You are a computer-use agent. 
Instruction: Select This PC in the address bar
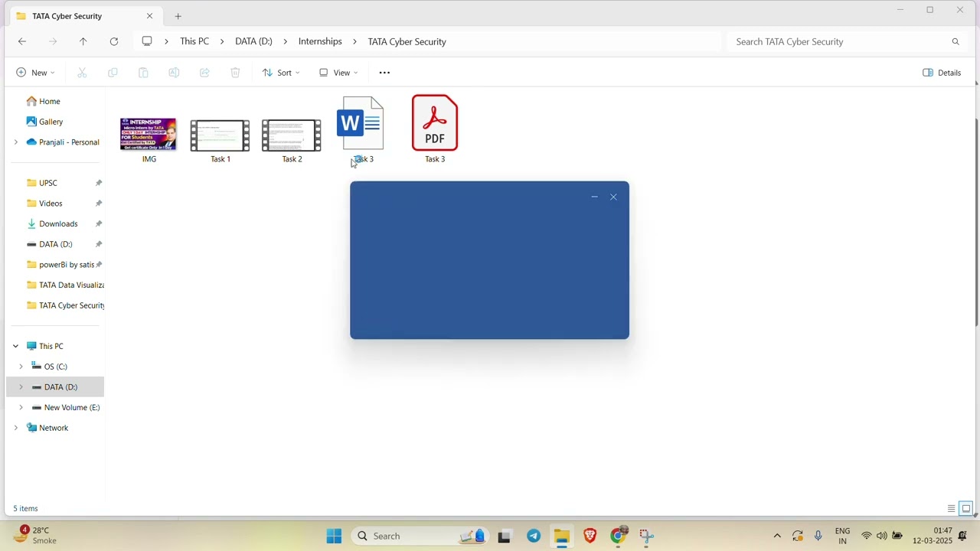click(x=194, y=41)
